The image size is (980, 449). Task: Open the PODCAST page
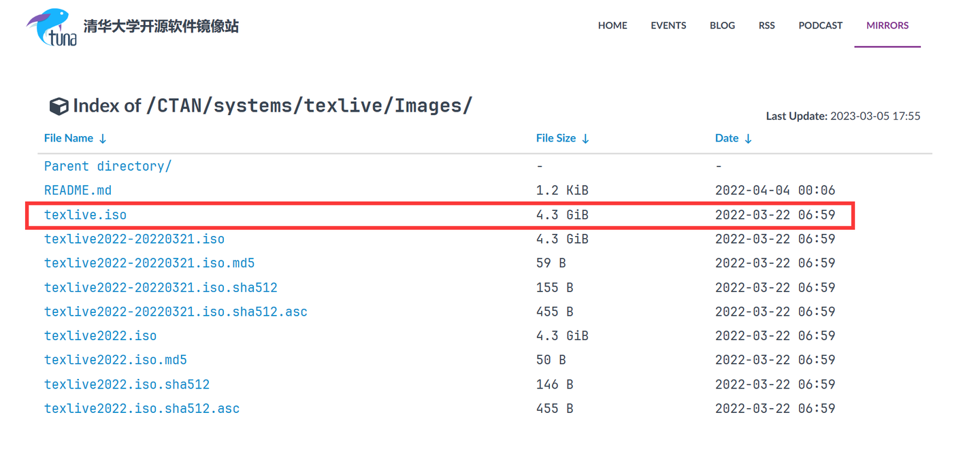tap(820, 26)
